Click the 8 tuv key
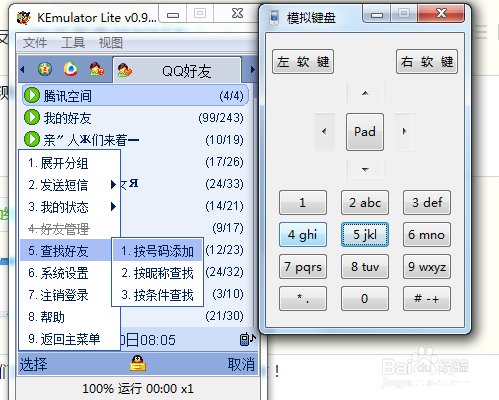Image resolution: width=499 pixels, height=400 pixels. coord(365,267)
